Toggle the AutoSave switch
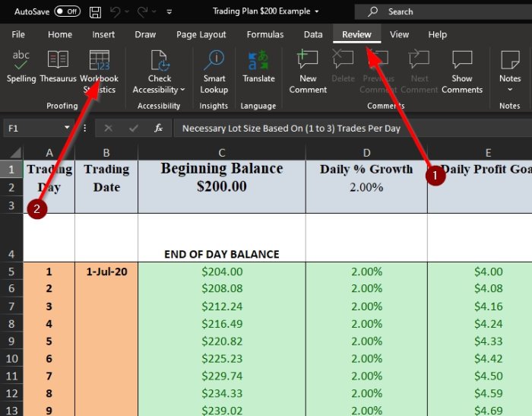Screen dimensions: 532x416 [67, 11]
